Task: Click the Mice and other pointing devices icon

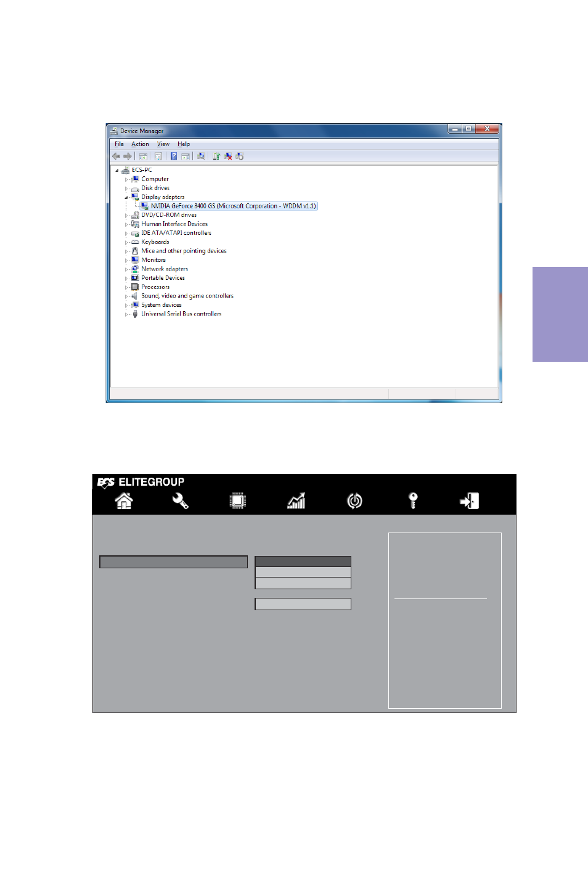Action: click(135, 251)
